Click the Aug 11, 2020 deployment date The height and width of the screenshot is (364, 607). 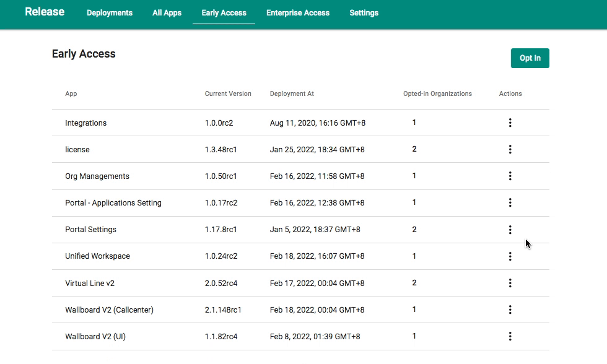point(317,123)
